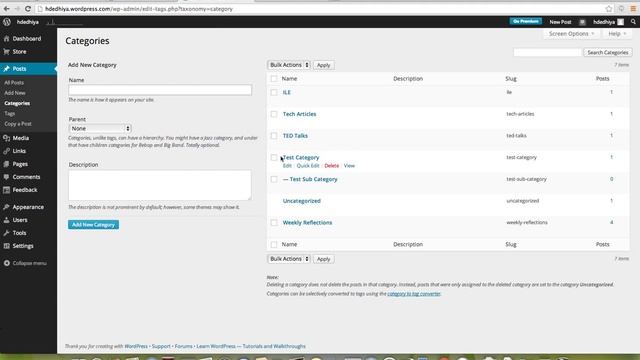Bookmark page with star icon
The height and width of the screenshot is (360, 640).
coord(609,9)
